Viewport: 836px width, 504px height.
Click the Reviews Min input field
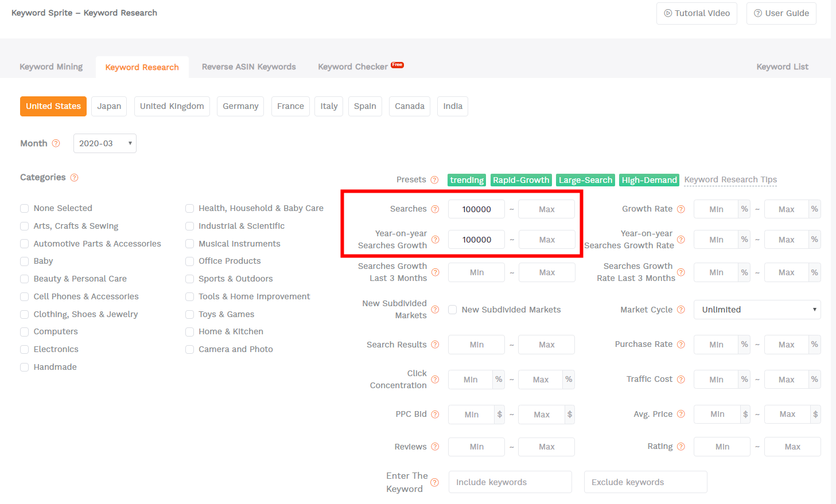tap(477, 447)
